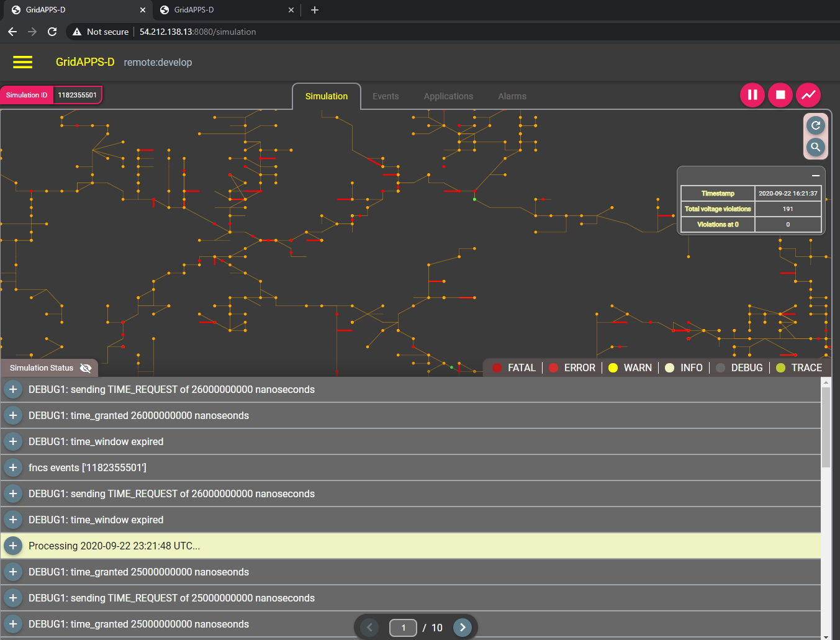Click the 'Total voltage violations' cell
Viewport: 840px width, 640px height.
718,209
